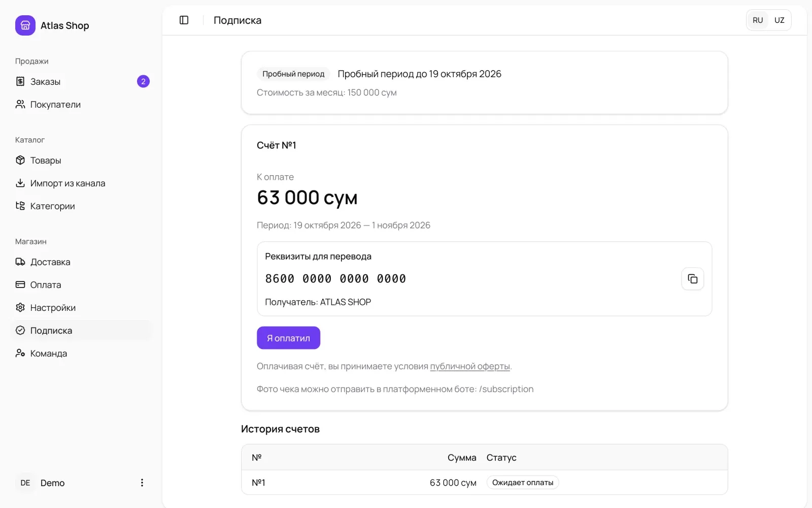Select the Подписка menu item
The height and width of the screenshot is (508, 812).
(x=81, y=330)
